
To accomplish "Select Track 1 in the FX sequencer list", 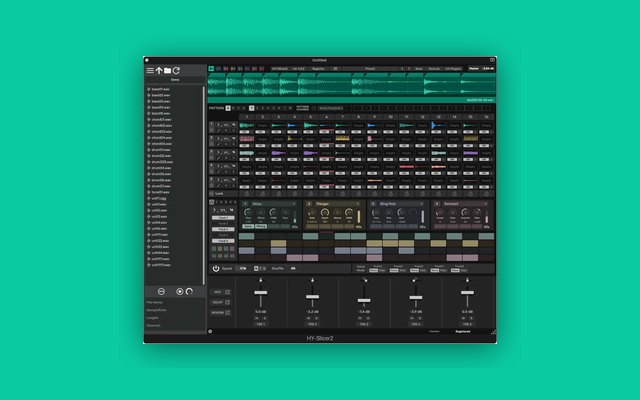I will click(223, 218).
